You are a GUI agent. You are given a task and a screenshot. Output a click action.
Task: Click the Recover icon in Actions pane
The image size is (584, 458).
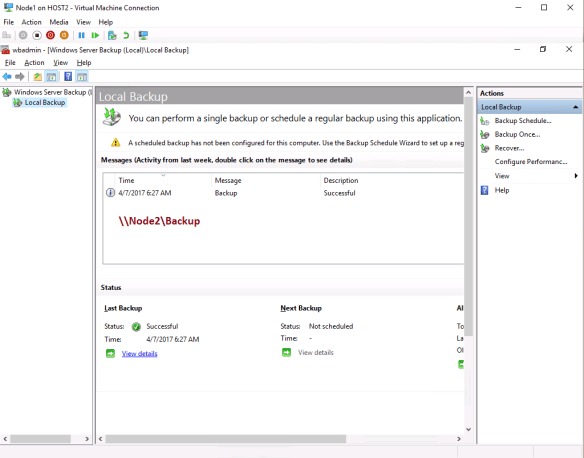click(485, 148)
